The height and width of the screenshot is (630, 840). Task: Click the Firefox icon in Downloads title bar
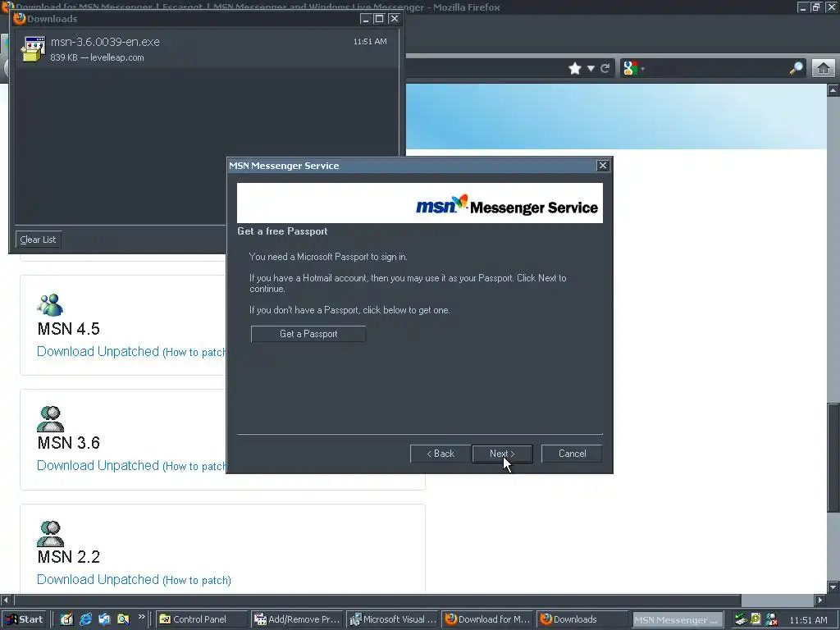tap(20, 18)
